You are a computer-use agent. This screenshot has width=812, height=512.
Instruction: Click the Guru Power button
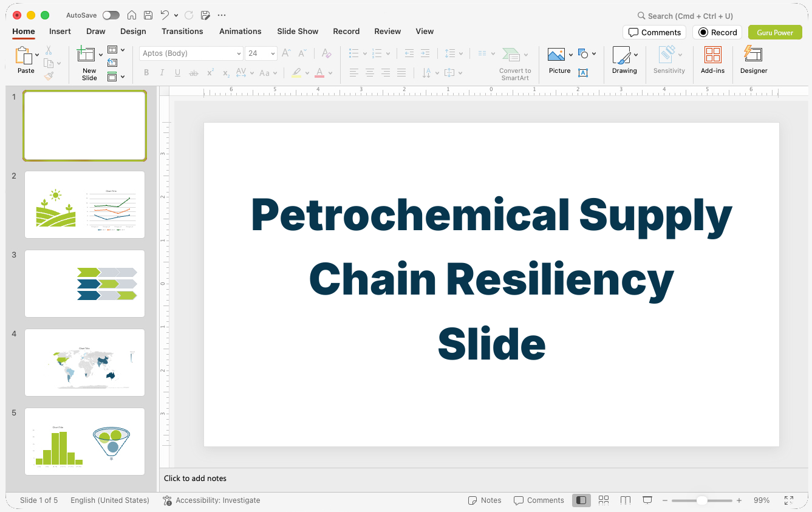click(x=775, y=32)
